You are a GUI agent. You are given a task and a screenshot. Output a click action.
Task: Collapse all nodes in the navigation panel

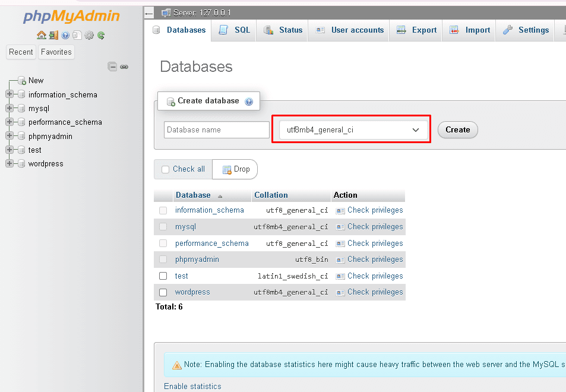point(112,67)
